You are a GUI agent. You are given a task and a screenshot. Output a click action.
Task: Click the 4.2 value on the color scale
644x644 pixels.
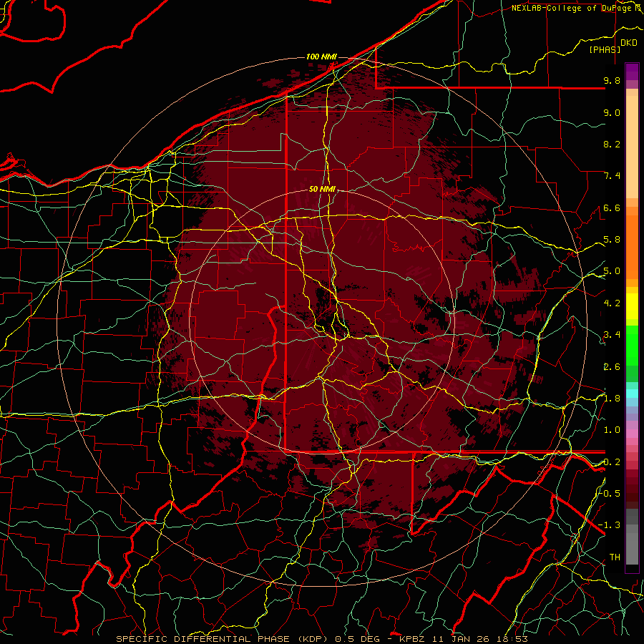612,303
